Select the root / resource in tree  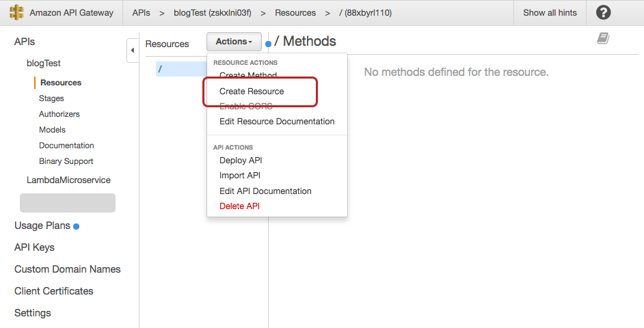(x=181, y=69)
